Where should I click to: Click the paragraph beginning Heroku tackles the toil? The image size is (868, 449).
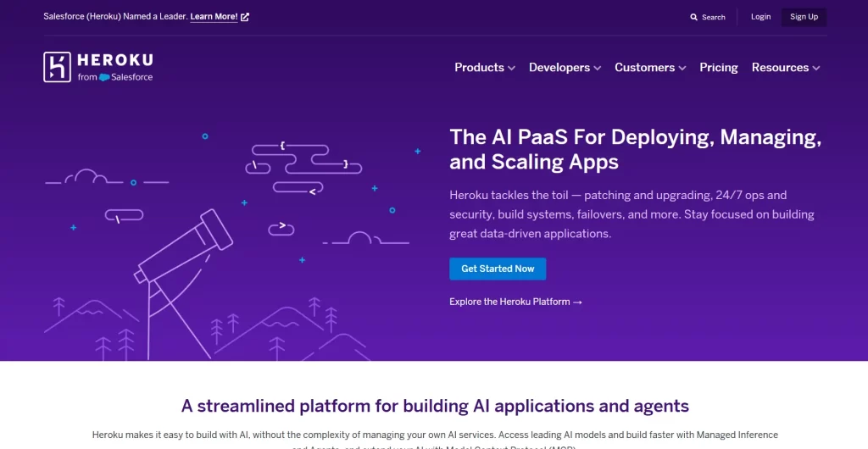tap(632, 214)
